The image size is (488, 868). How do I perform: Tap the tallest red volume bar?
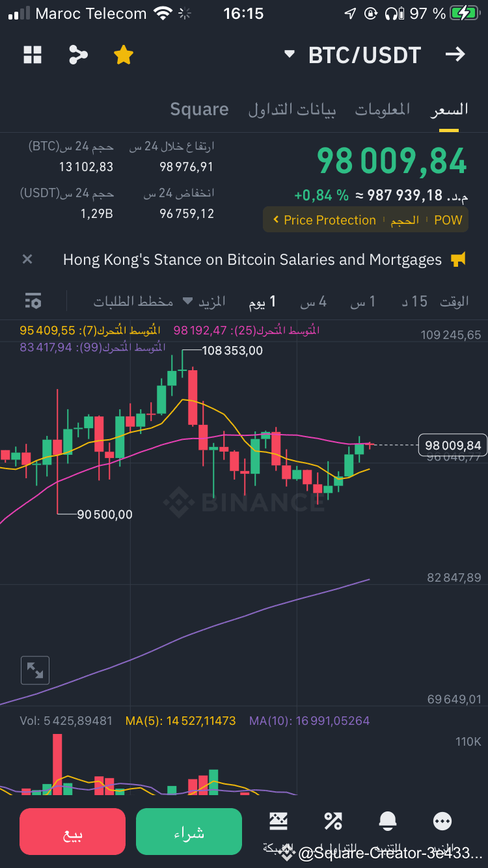(x=57, y=765)
